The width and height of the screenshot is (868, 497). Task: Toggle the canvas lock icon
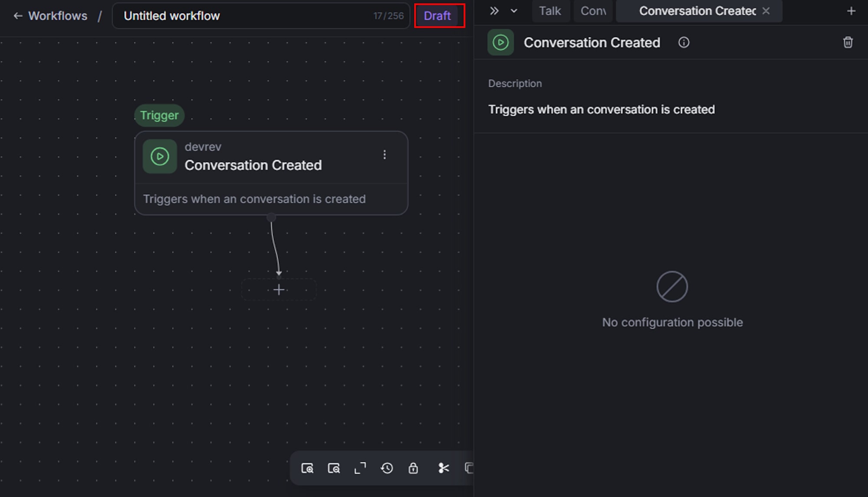413,468
